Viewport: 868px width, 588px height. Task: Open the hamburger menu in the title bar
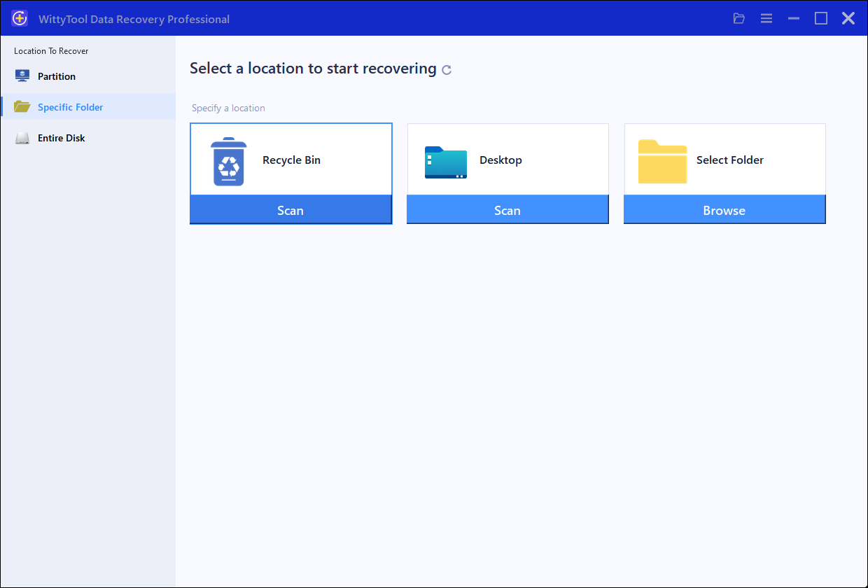[x=766, y=18]
